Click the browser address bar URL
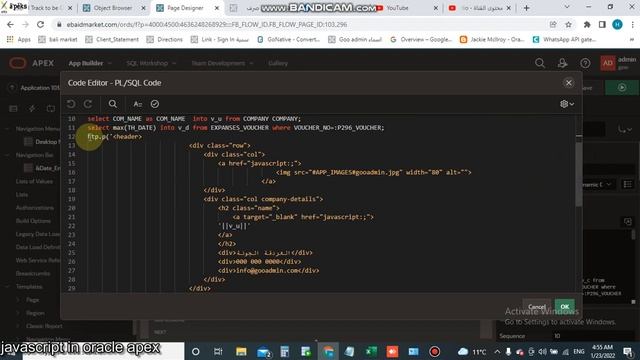Image resolution: width=640 pixels, height=360 pixels. pyautogui.click(x=207, y=24)
